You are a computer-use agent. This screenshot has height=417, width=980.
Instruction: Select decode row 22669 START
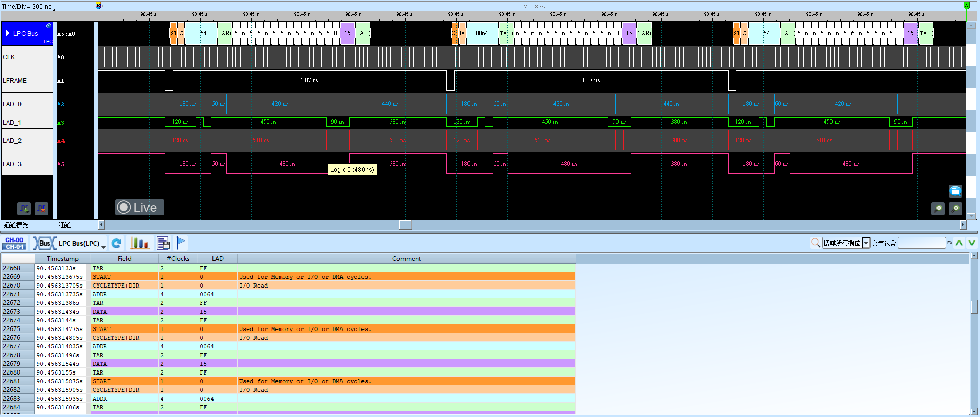coord(288,277)
